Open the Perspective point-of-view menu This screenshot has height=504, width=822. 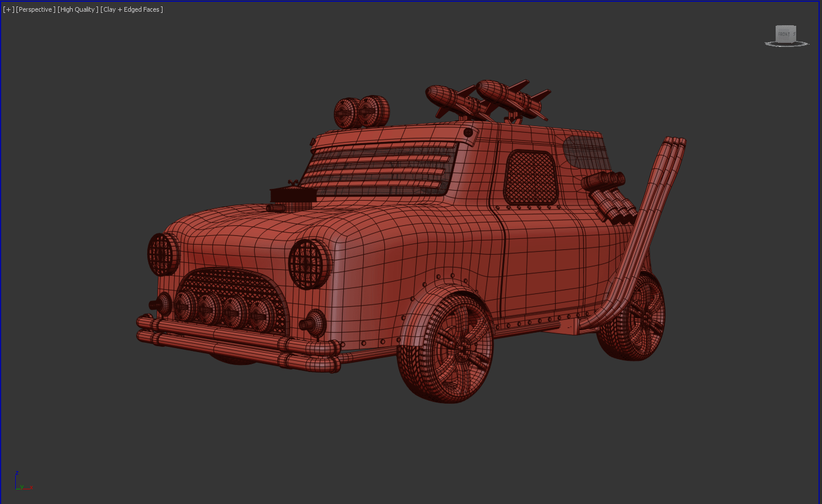coord(36,9)
